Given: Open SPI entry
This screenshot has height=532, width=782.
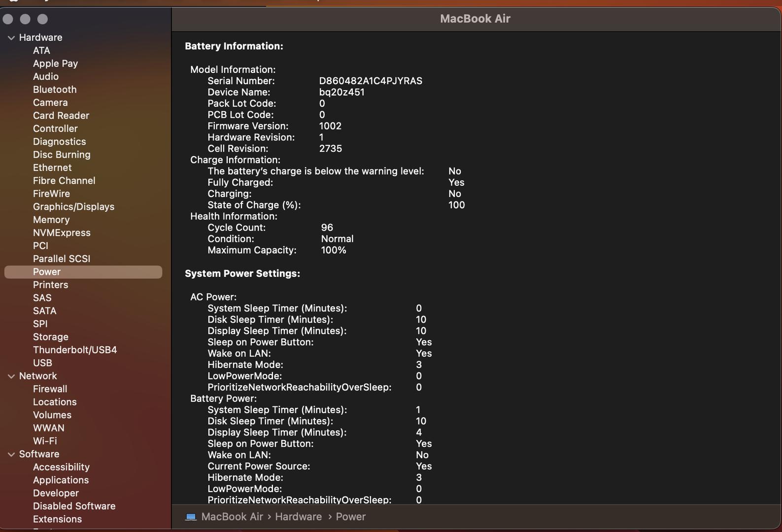Looking at the screenshot, I should point(40,324).
